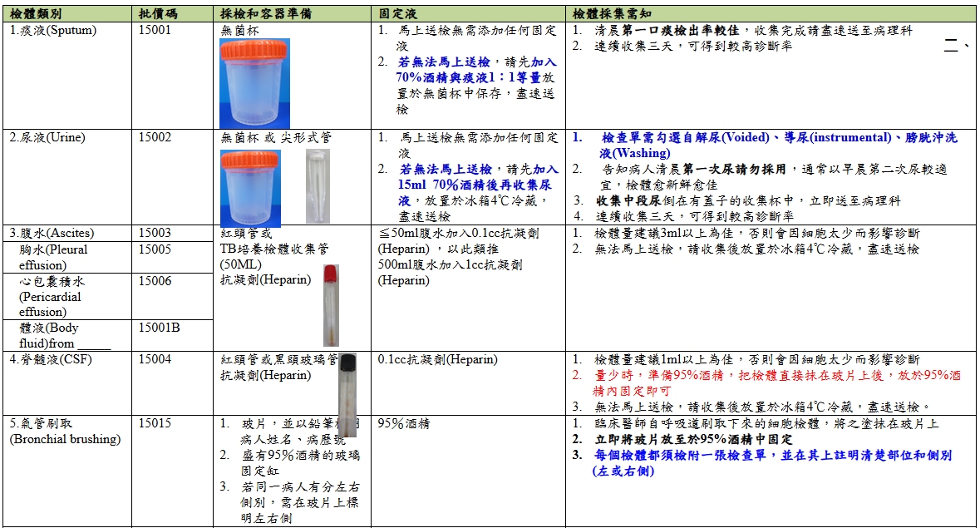Click the orange-lid cup image in Urine row
Image resolution: width=980 pixels, height=528 pixels.
coord(249,187)
